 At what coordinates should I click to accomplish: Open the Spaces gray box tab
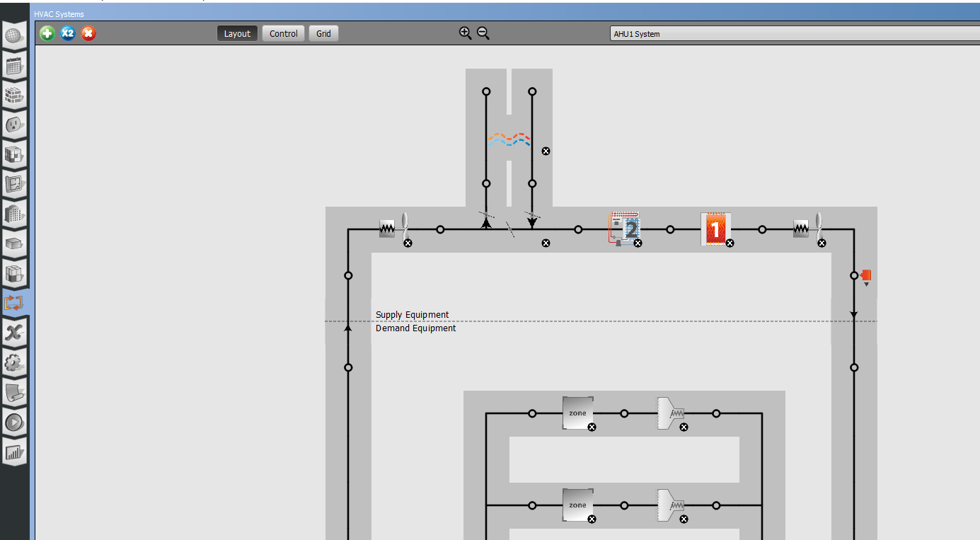15,244
